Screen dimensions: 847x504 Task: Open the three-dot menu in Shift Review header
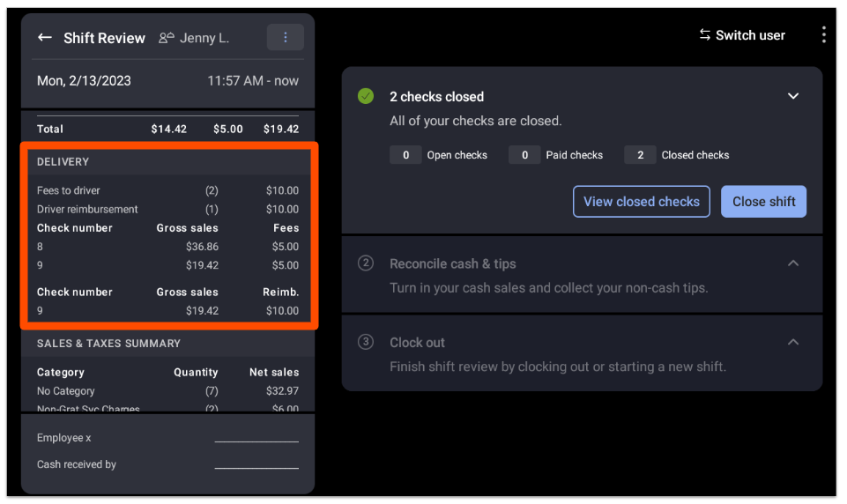coord(285,37)
